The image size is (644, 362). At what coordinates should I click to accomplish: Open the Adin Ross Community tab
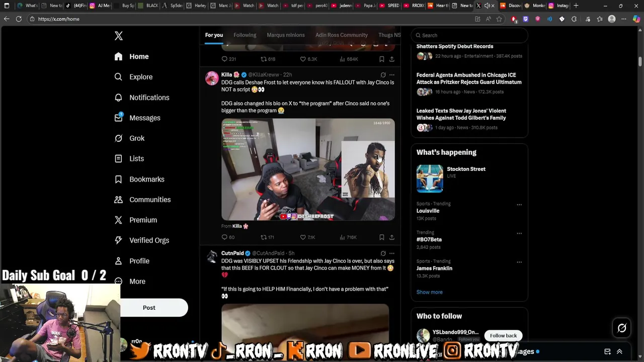341,35
